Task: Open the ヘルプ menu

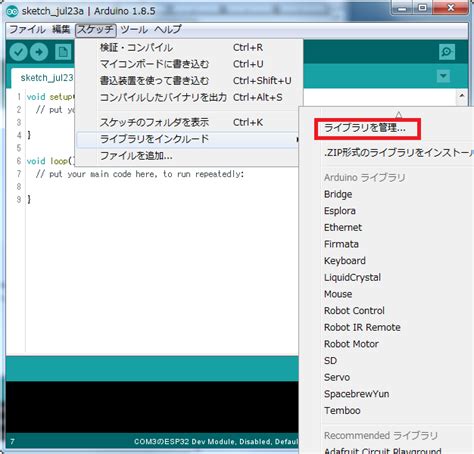Action: click(x=168, y=30)
